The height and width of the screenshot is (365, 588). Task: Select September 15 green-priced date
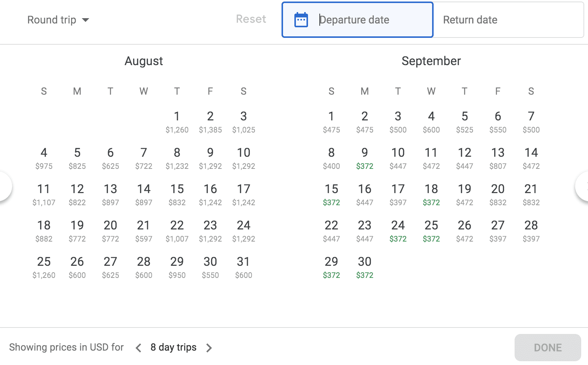point(331,194)
